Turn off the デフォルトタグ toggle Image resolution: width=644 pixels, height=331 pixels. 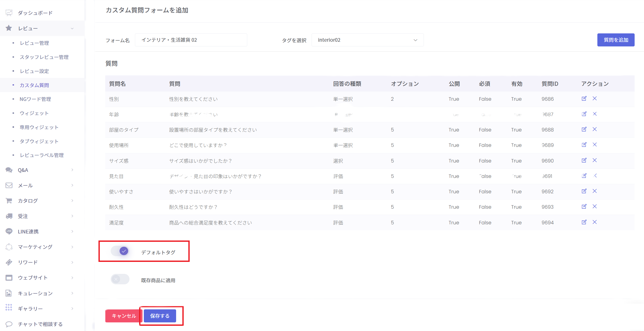tap(120, 251)
